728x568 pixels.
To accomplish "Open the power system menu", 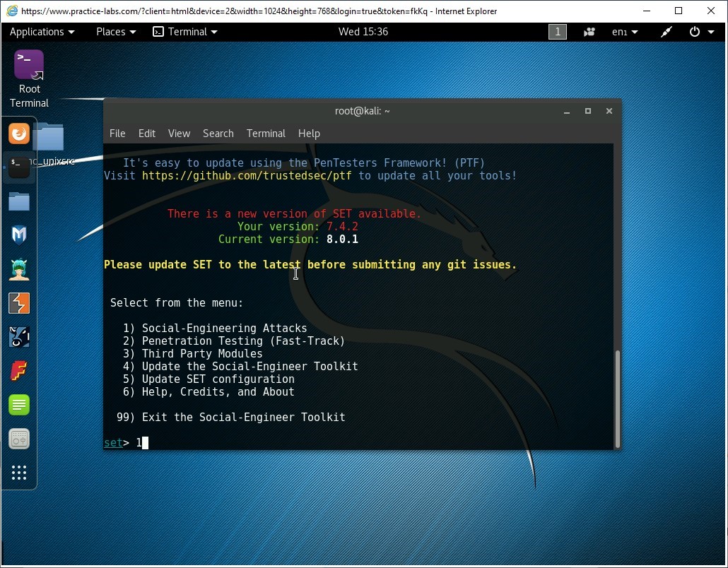I will click(701, 32).
